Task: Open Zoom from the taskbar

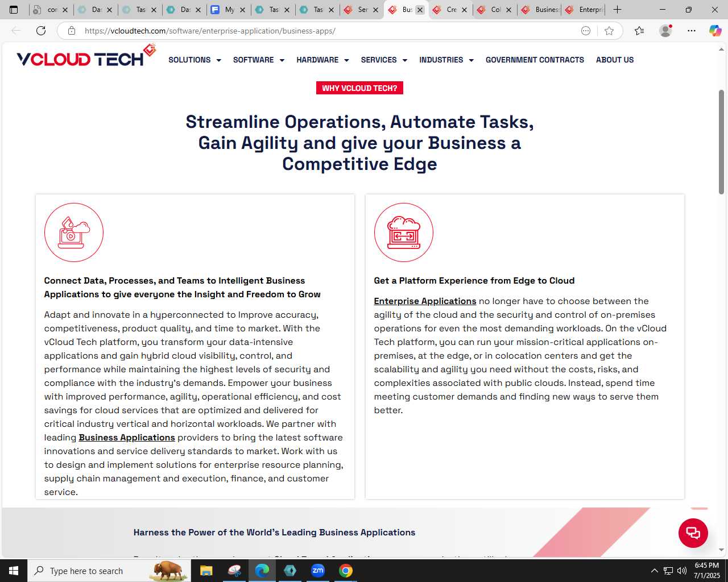Action: click(x=318, y=571)
